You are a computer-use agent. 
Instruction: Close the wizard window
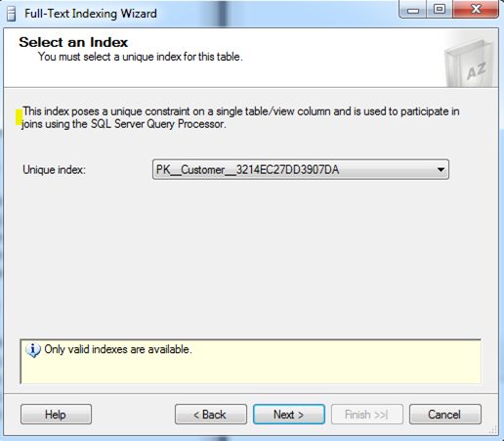click(476, 10)
